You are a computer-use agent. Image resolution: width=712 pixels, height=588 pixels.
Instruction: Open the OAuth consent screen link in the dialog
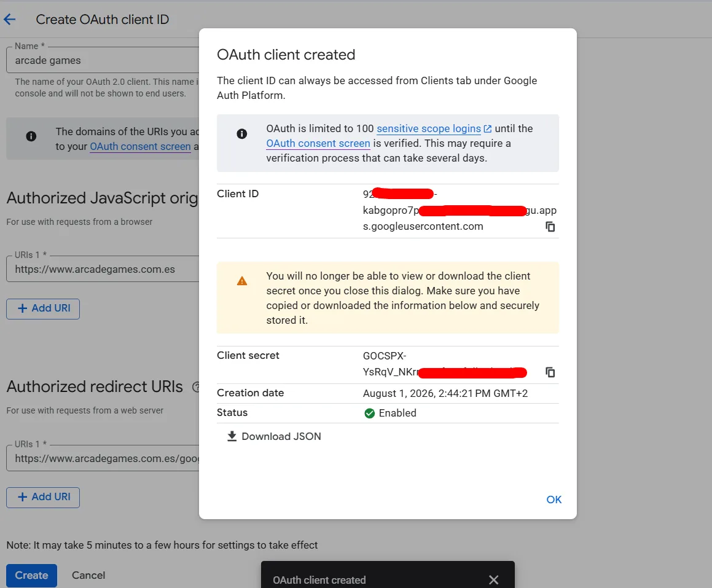coord(318,144)
